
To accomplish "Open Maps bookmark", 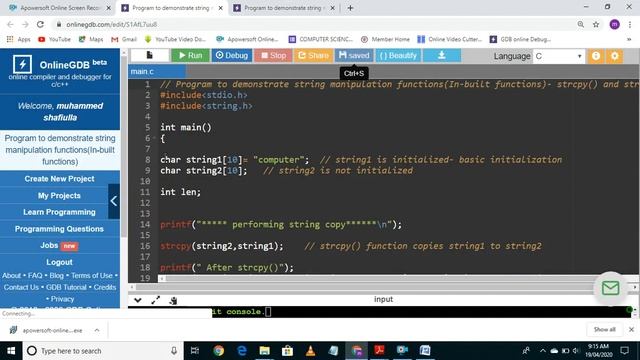I will 91,39.
